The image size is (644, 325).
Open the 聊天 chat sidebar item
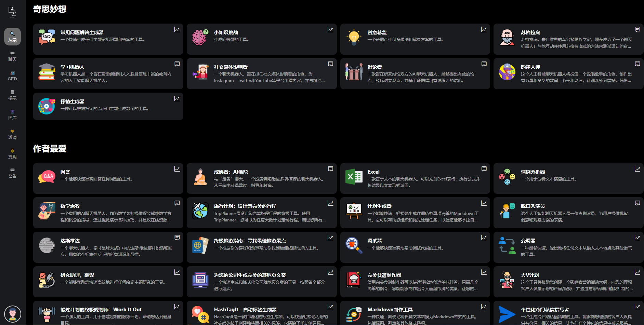(x=12, y=56)
